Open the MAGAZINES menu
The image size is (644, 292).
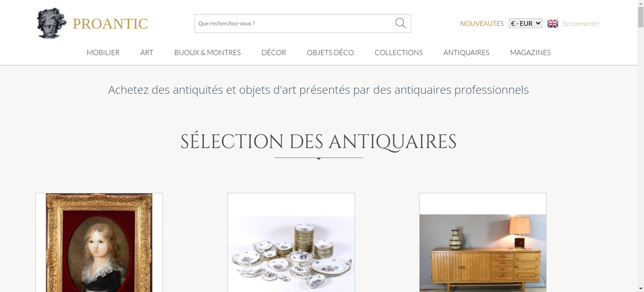(x=530, y=52)
